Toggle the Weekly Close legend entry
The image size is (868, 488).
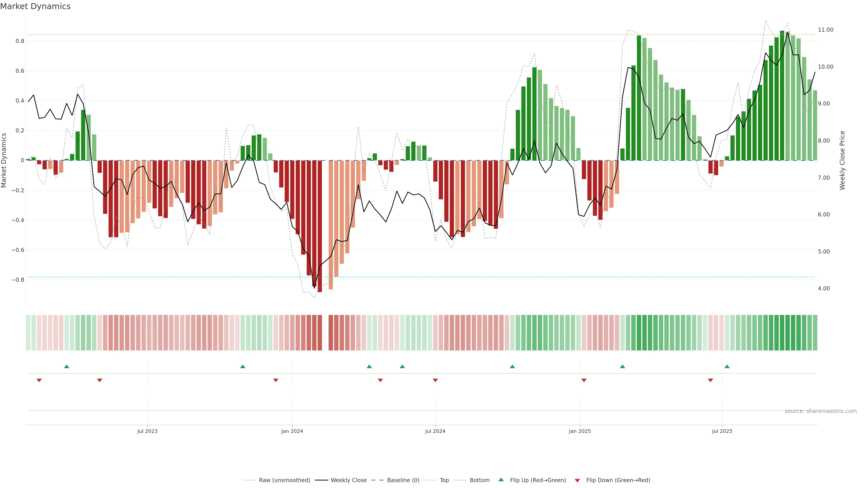point(348,480)
